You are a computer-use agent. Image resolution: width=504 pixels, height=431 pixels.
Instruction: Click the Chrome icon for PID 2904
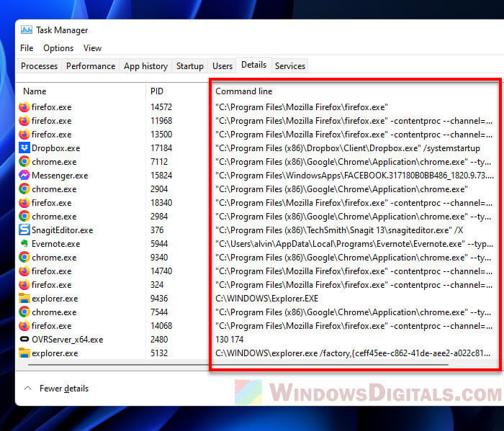pos(24,189)
